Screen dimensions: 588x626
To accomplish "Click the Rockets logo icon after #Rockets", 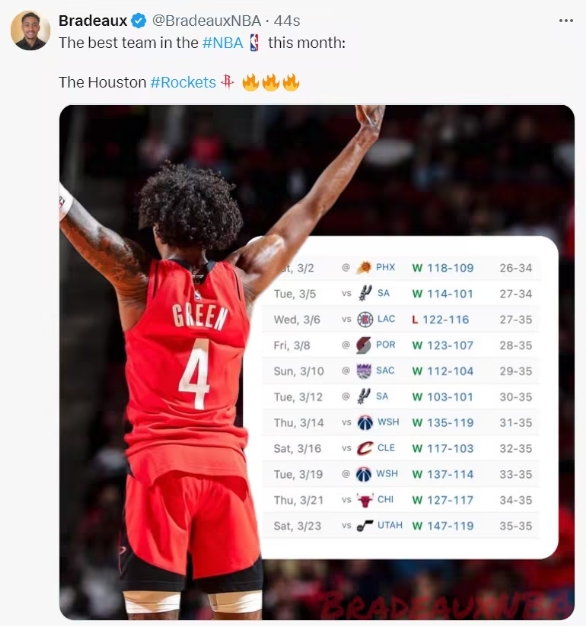I will click(228, 82).
